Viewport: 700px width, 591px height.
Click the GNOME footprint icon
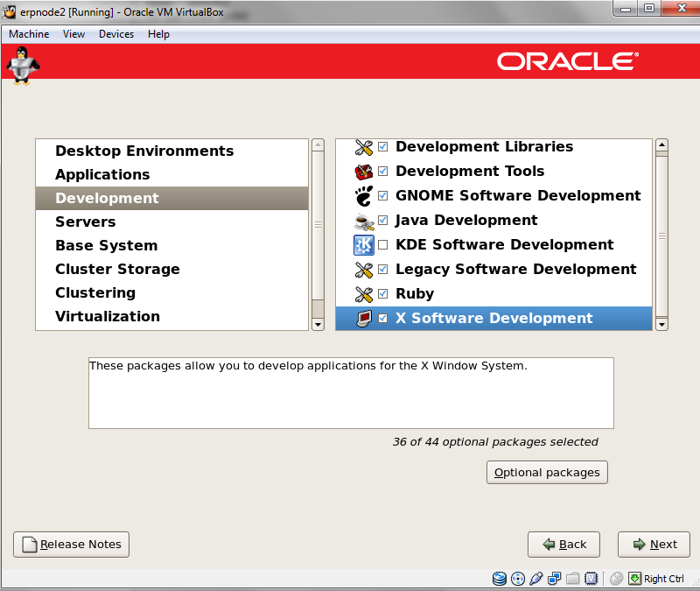(x=364, y=196)
